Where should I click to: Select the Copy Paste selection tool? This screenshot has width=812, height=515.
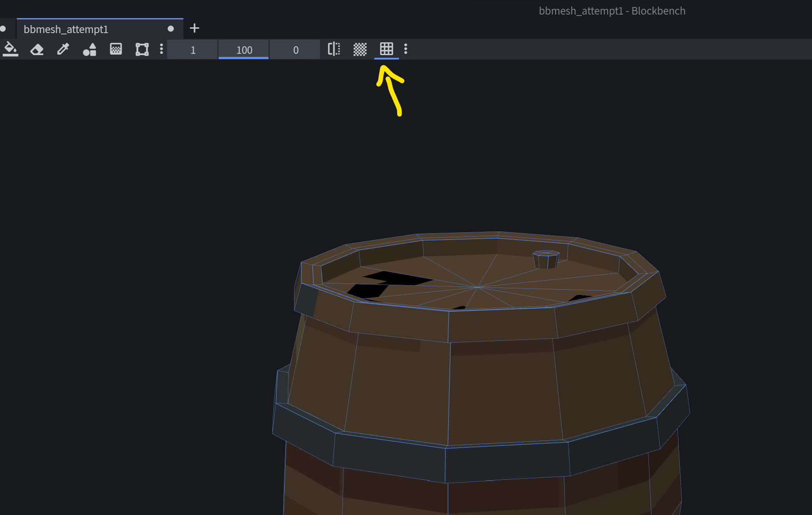pyautogui.click(x=142, y=49)
